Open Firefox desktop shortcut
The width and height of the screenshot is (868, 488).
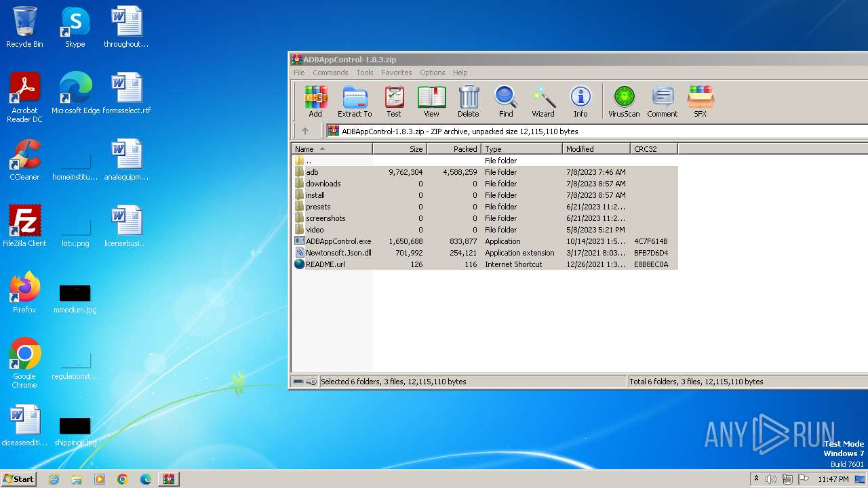[x=24, y=293]
